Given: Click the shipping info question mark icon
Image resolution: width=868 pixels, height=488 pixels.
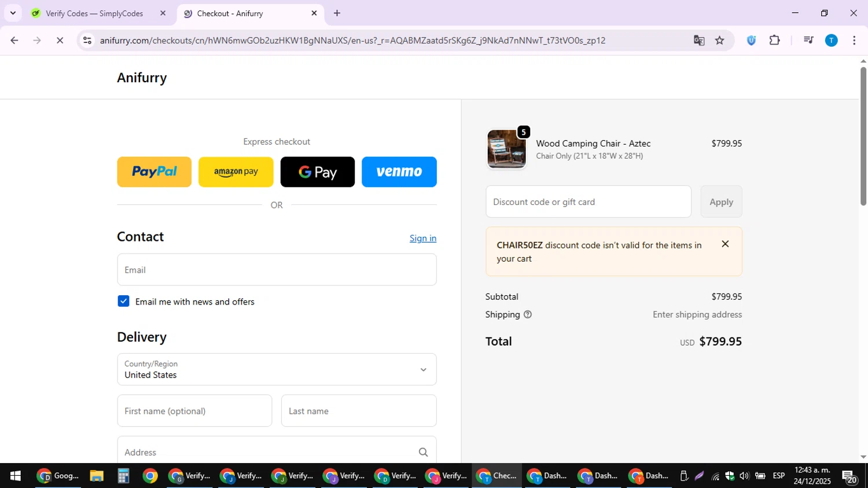Looking at the screenshot, I should [x=528, y=314].
